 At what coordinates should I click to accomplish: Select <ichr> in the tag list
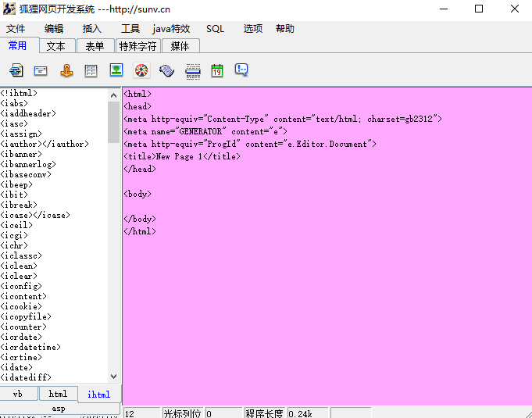14,245
